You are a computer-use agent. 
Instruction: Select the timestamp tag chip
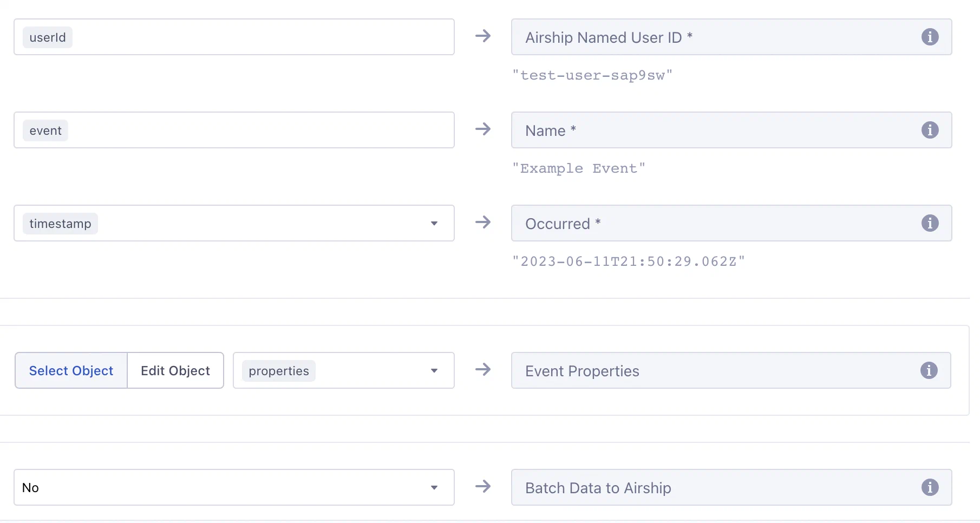(60, 224)
